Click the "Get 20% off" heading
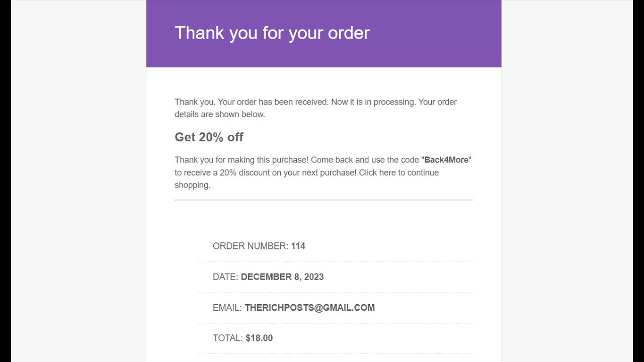Image resolution: width=644 pixels, height=362 pixels. tap(209, 137)
